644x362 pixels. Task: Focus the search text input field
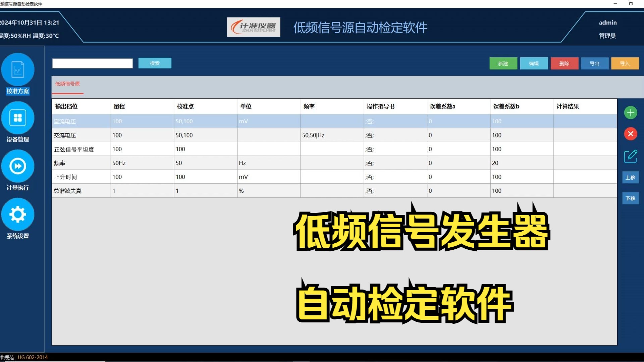pyautogui.click(x=93, y=63)
